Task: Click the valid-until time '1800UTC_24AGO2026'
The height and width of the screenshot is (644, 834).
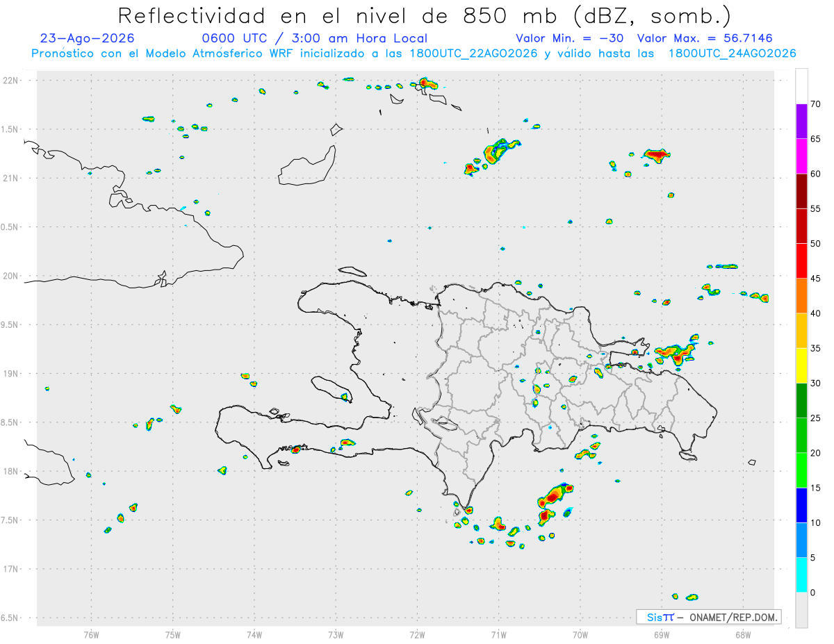Action: pyautogui.click(x=732, y=53)
